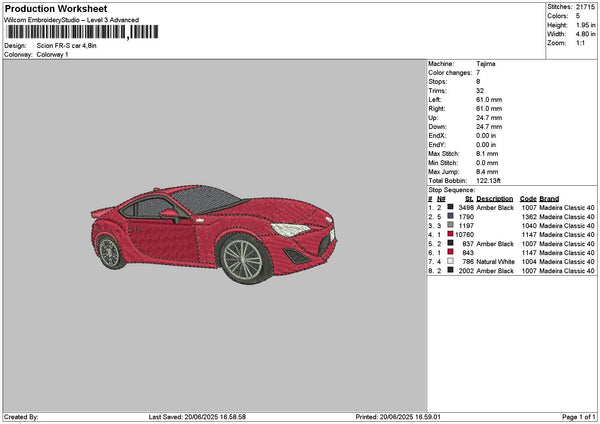Screen dimensions: 600x424
Task: Click 'Last Saved: 20/06/2025 16.58.58' footer text
Action: pos(197,417)
